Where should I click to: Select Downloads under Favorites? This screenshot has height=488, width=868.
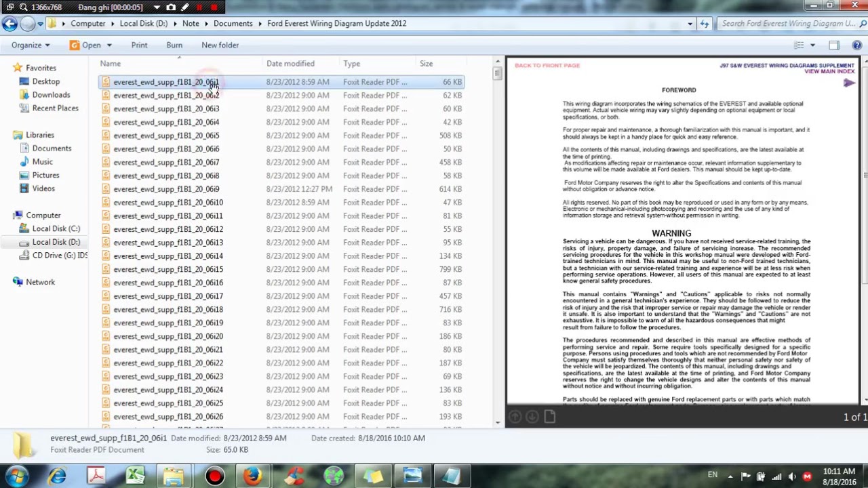[51, 95]
